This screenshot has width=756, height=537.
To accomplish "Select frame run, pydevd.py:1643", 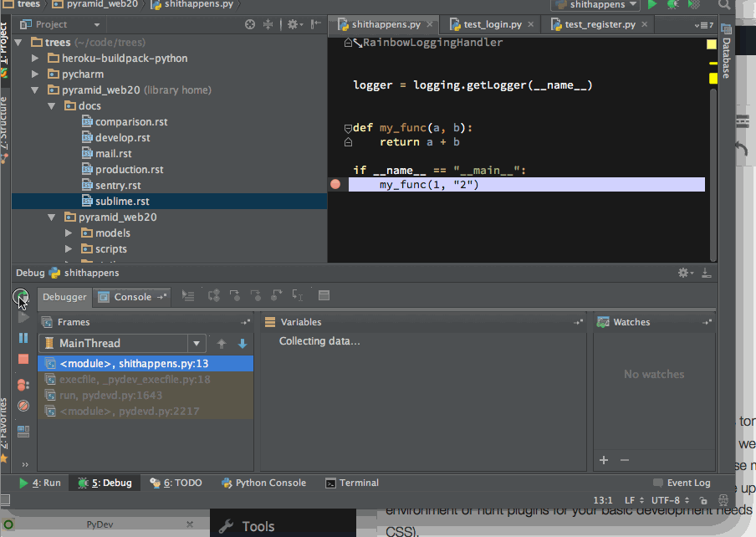I will click(x=146, y=396).
